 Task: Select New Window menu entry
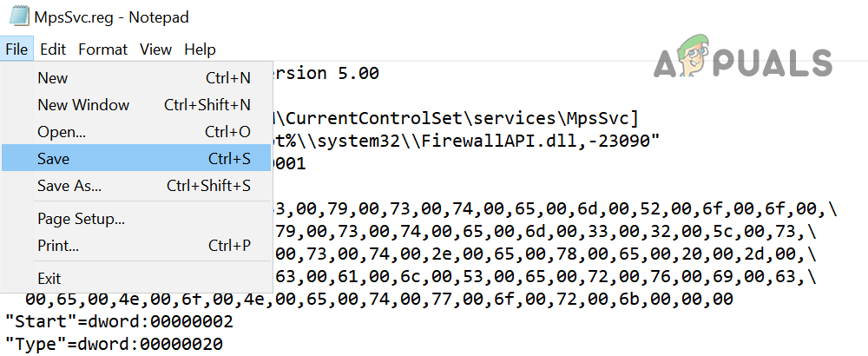pyautogui.click(x=83, y=105)
